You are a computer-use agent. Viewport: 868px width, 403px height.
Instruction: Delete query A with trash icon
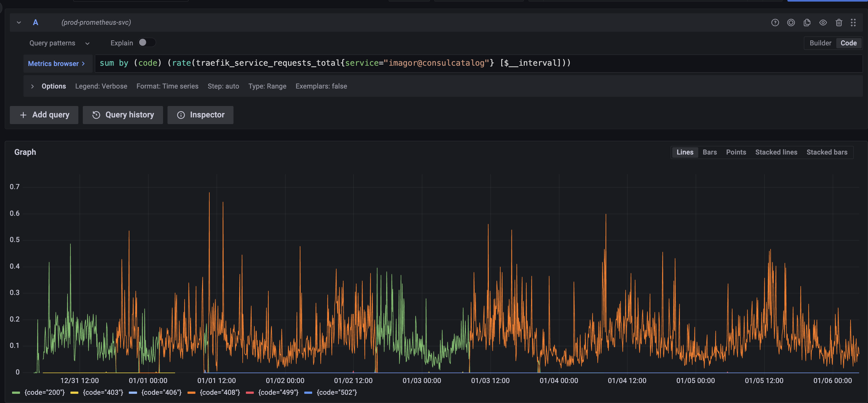point(839,22)
